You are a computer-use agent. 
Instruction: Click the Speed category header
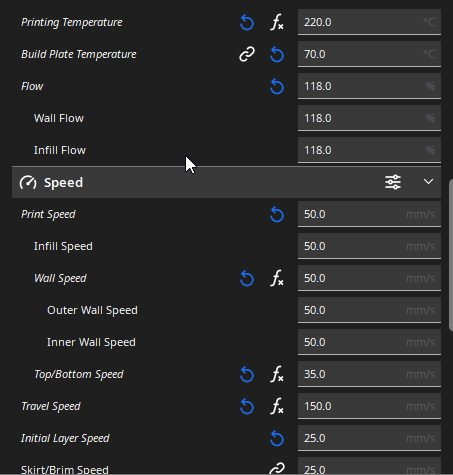coord(226,182)
